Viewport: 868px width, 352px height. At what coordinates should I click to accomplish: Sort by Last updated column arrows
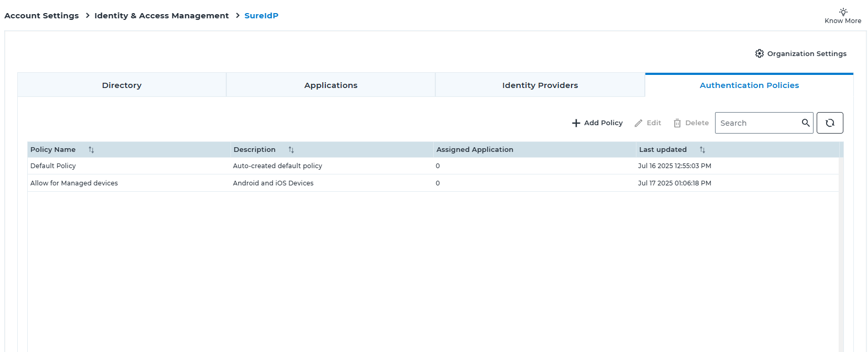tap(702, 150)
